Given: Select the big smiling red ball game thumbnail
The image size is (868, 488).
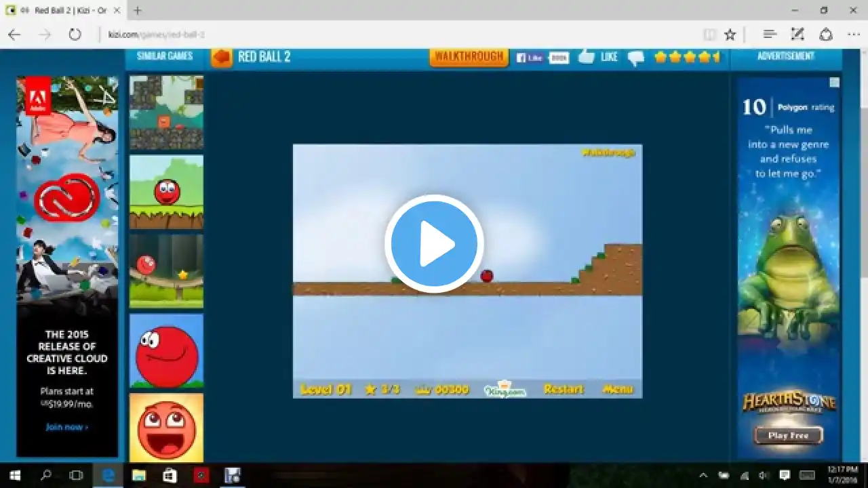Looking at the screenshot, I should point(166,350).
